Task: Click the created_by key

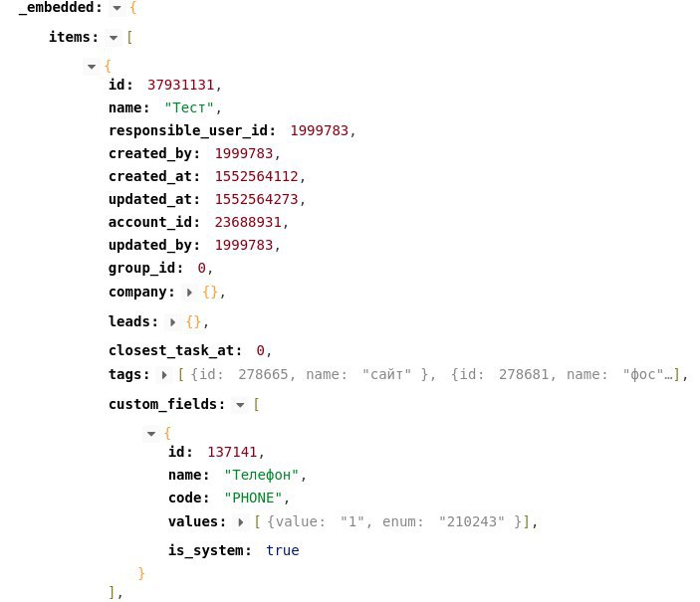Action: click(x=154, y=153)
